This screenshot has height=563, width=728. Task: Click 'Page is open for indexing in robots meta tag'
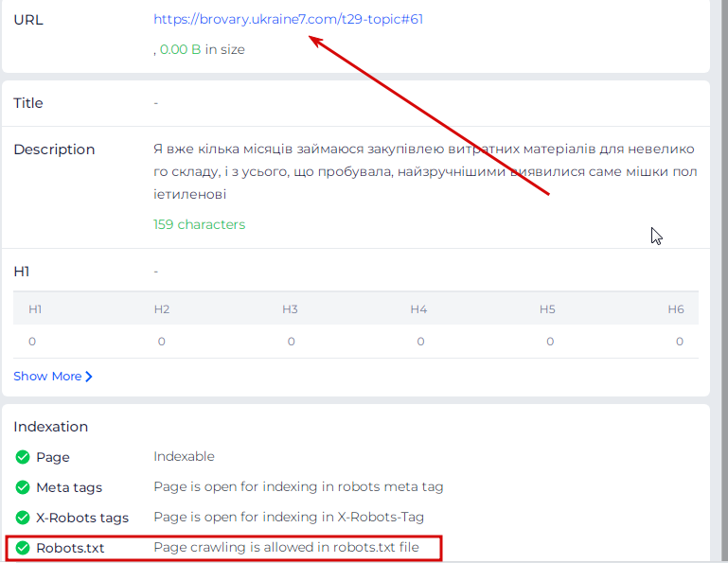tap(298, 487)
